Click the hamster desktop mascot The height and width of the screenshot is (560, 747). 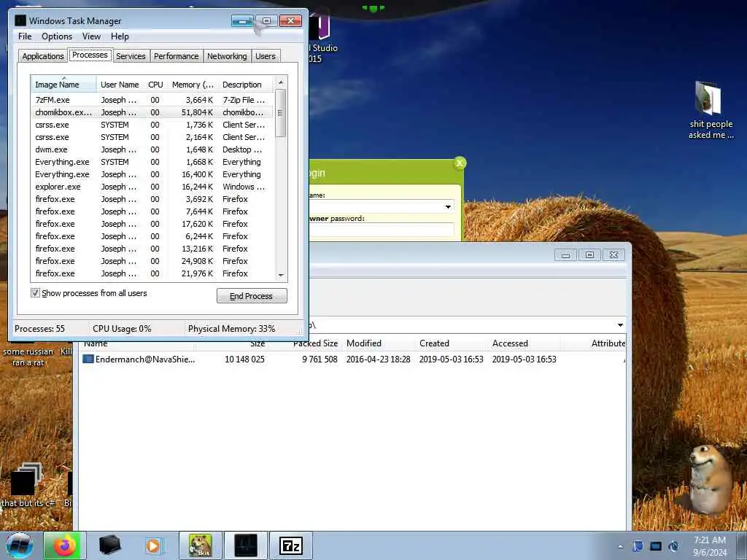[x=711, y=480]
